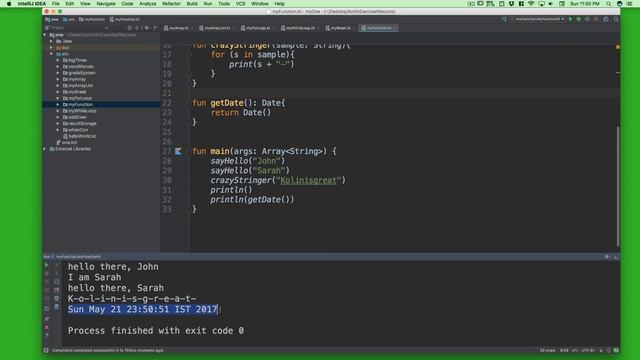Select the resultStorage package in tree
This screenshot has width=640, height=360.
pos(82,123)
